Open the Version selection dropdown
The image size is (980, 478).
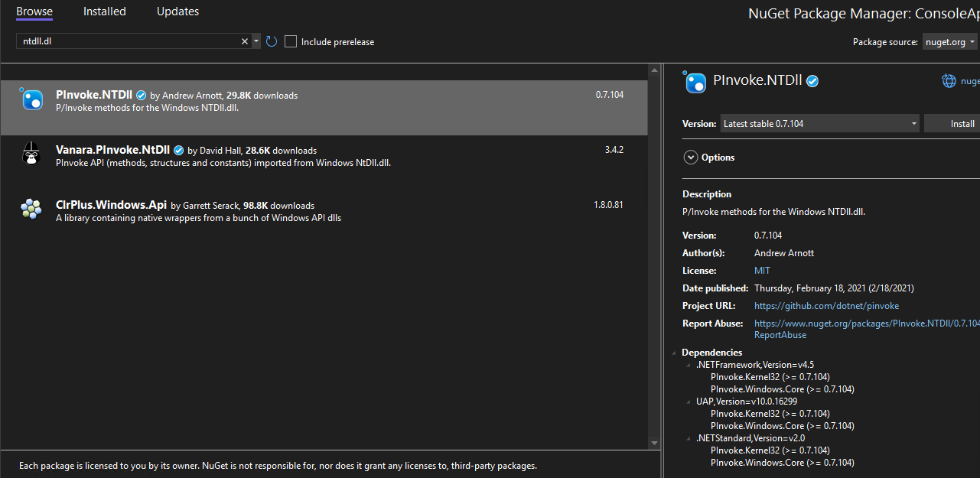tap(820, 123)
